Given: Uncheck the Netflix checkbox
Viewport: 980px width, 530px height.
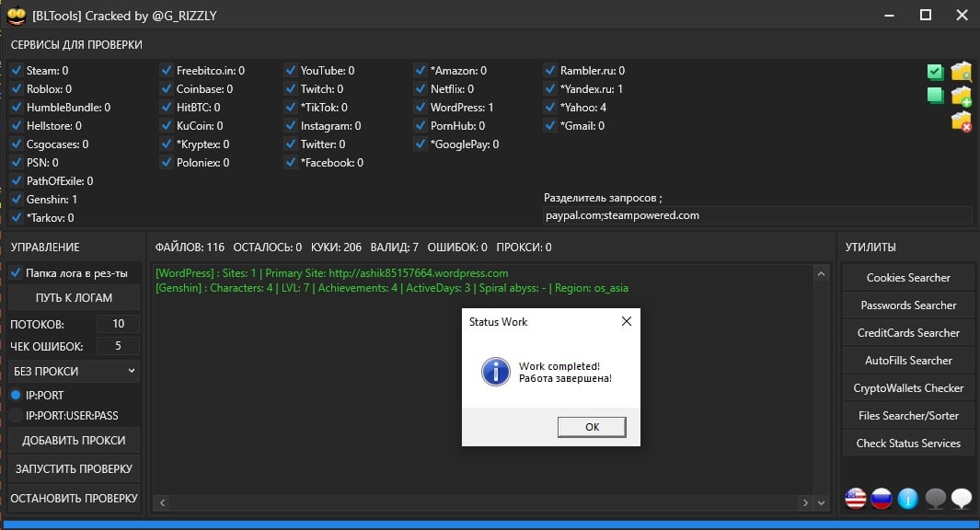Looking at the screenshot, I should [421, 88].
